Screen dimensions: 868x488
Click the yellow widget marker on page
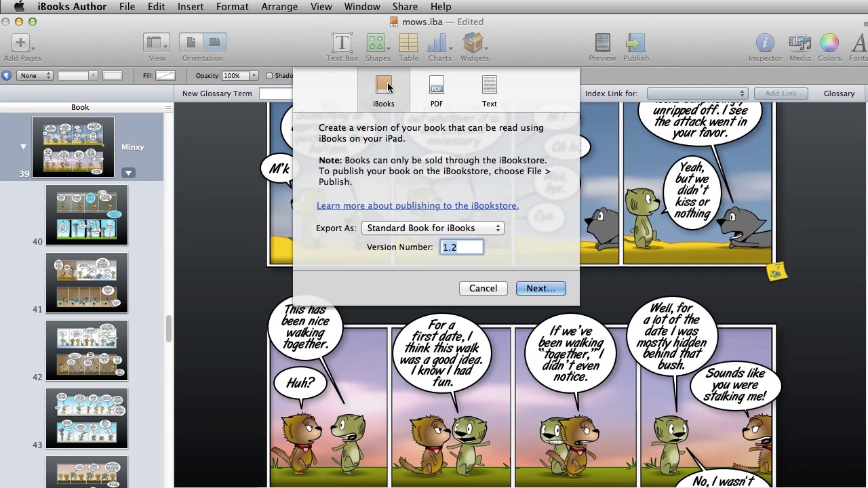(x=776, y=272)
